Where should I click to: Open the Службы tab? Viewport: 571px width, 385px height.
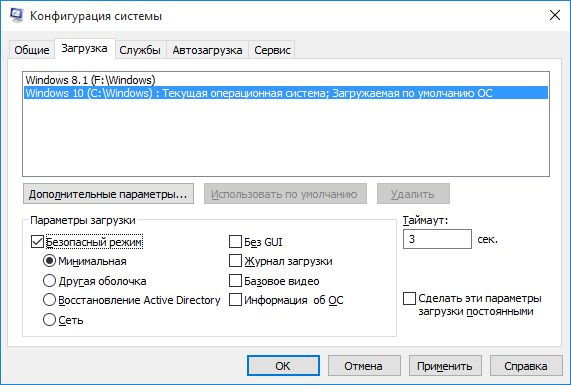pos(140,50)
